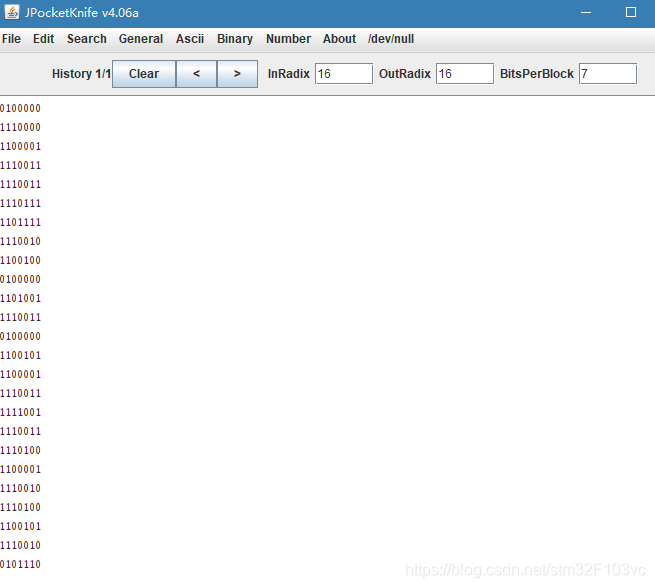Click the binary line 1110000
This screenshot has width=655, height=588.
pyautogui.click(x=20, y=127)
